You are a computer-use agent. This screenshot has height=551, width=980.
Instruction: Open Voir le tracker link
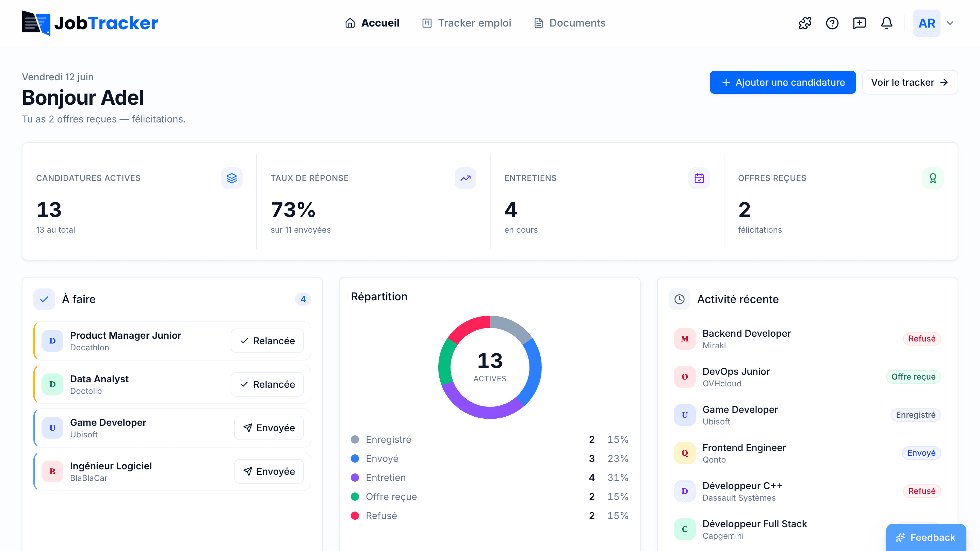910,82
